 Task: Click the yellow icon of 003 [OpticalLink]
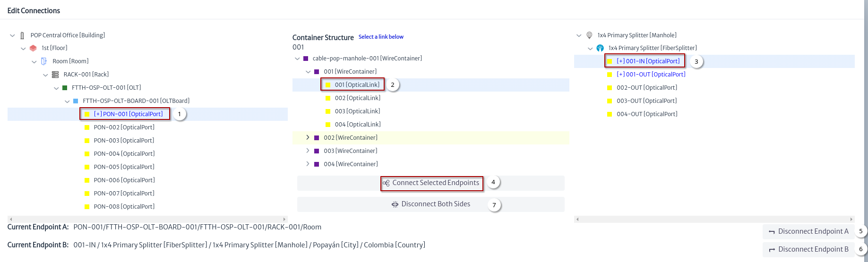point(328,111)
